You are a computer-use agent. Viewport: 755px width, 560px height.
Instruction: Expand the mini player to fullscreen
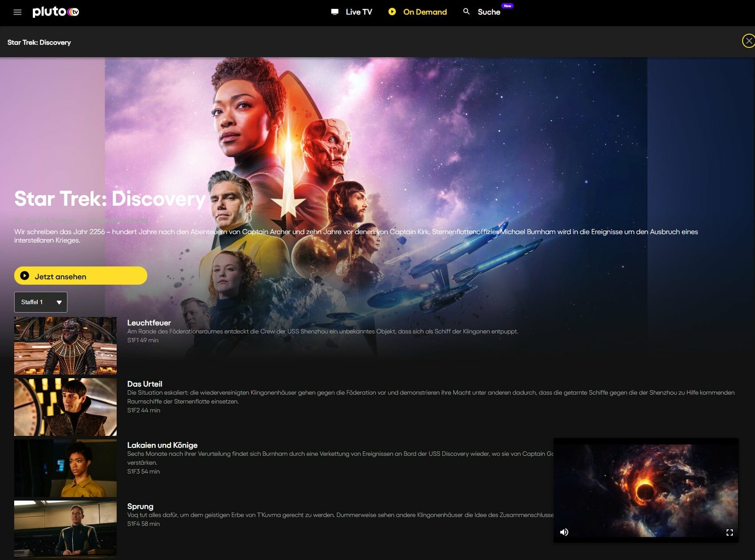(x=729, y=533)
